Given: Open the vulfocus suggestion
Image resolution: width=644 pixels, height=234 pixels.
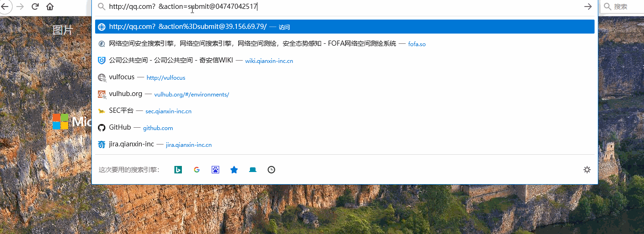Looking at the screenshot, I should 345,77.
